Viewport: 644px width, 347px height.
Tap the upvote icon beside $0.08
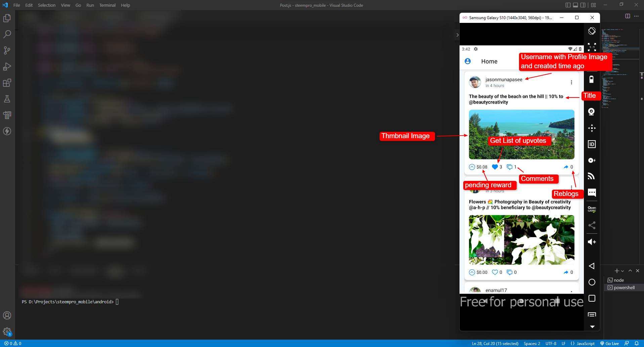click(472, 167)
